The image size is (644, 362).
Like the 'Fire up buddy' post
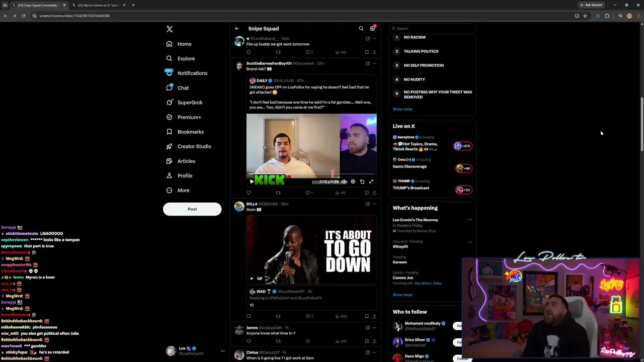[x=308, y=52]
